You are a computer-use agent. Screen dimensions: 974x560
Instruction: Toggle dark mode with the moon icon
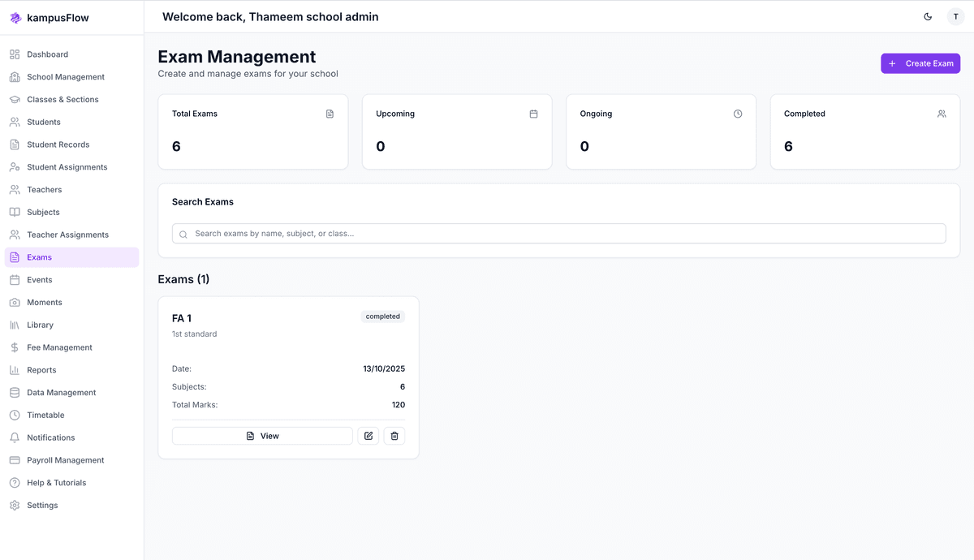tap(928, 16)
